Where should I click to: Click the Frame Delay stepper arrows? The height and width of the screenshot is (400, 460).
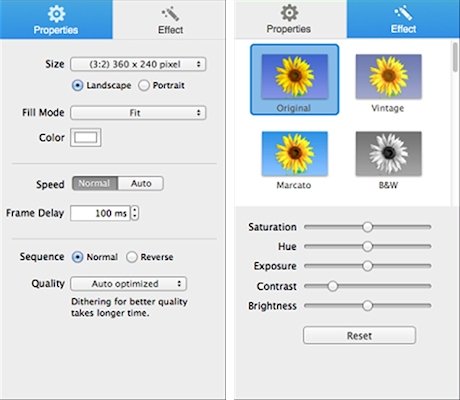(x=134, y=213)
